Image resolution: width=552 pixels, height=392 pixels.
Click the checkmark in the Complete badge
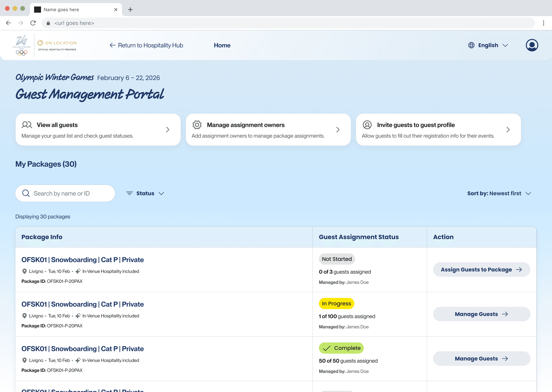(x=327, y=348)
